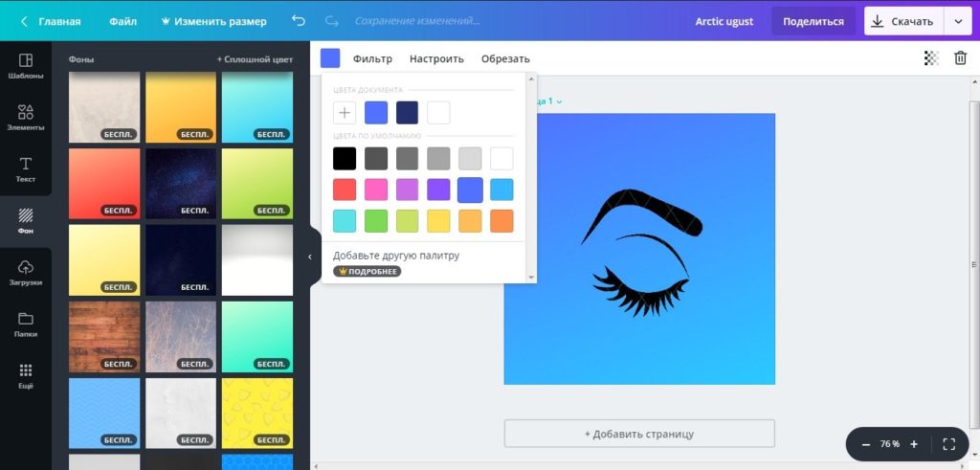The height and width of the screenshot is (470, 980).
Task: Pick the black default color swatch
Action: tap(345, 158)
